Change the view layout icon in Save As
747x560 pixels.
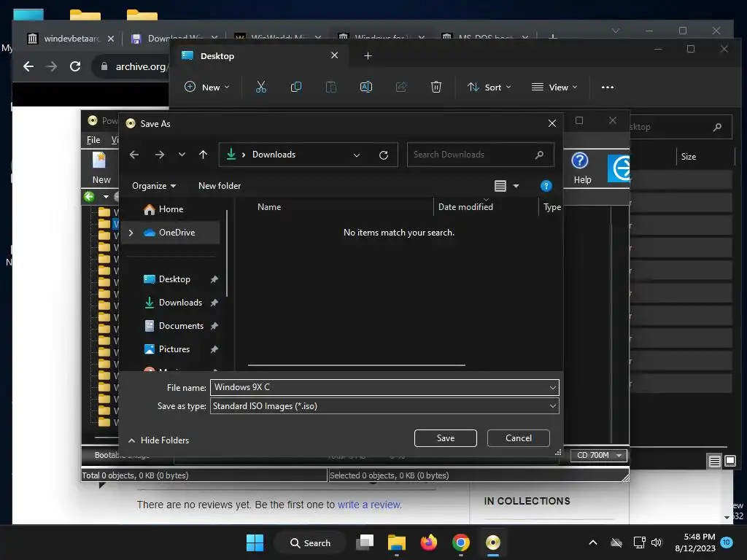[x=500, y=186]
